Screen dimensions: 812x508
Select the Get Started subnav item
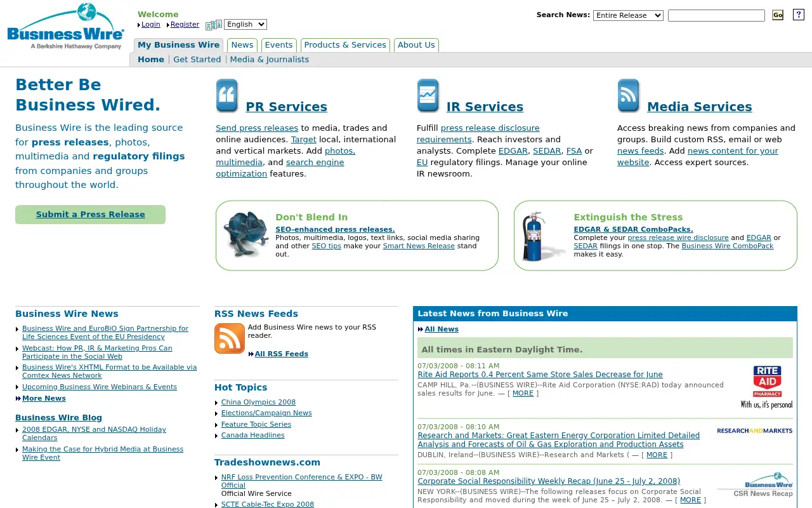197,60
